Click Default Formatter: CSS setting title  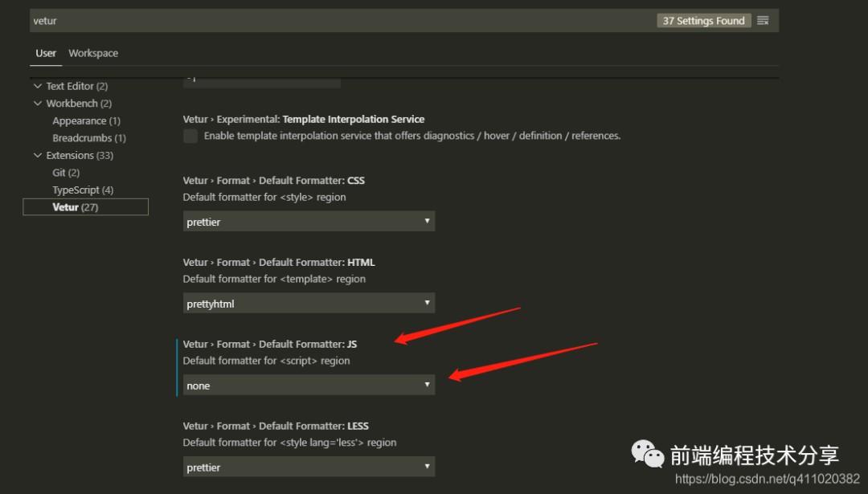click(274, 181)
